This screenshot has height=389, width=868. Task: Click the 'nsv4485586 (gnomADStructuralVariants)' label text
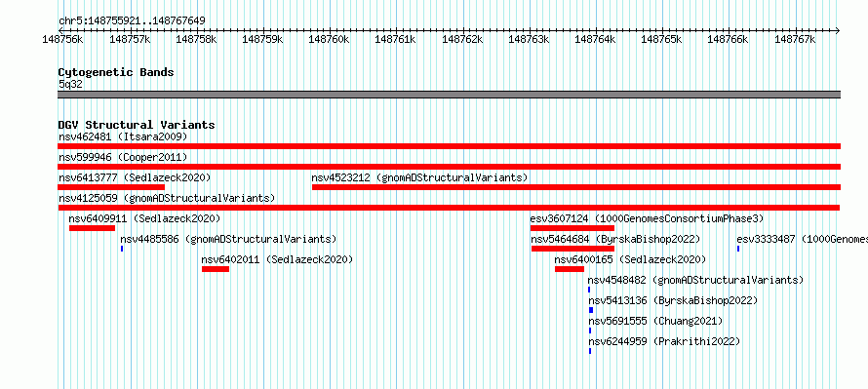(x=228, y=239)
